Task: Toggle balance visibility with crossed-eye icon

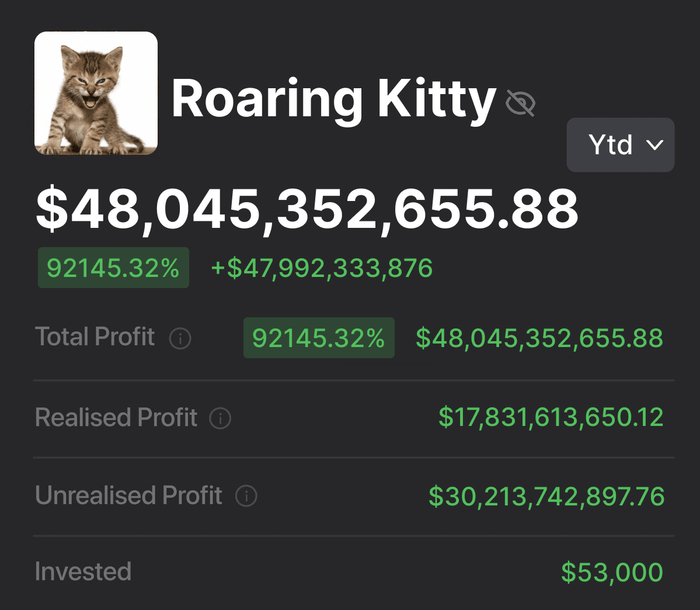Action: coord(520,103)
